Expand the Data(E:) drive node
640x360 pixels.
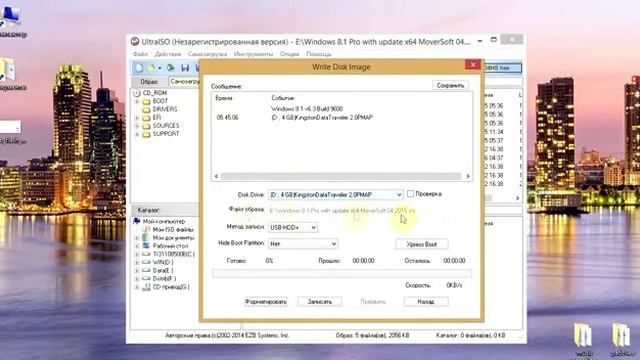click(137, 270)
